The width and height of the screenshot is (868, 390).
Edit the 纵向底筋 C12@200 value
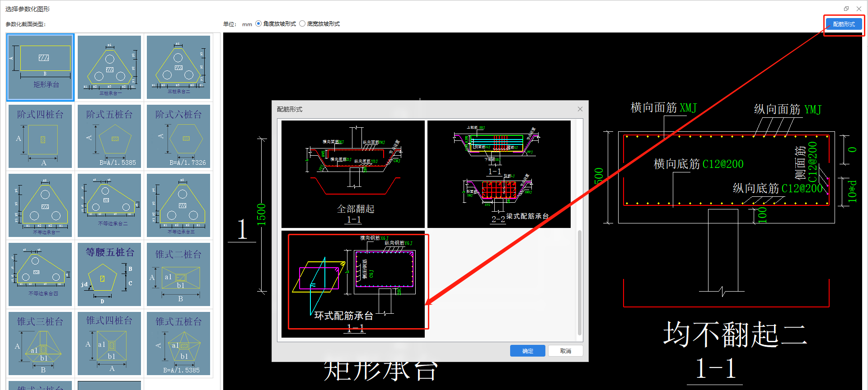[x=802, y=189]
